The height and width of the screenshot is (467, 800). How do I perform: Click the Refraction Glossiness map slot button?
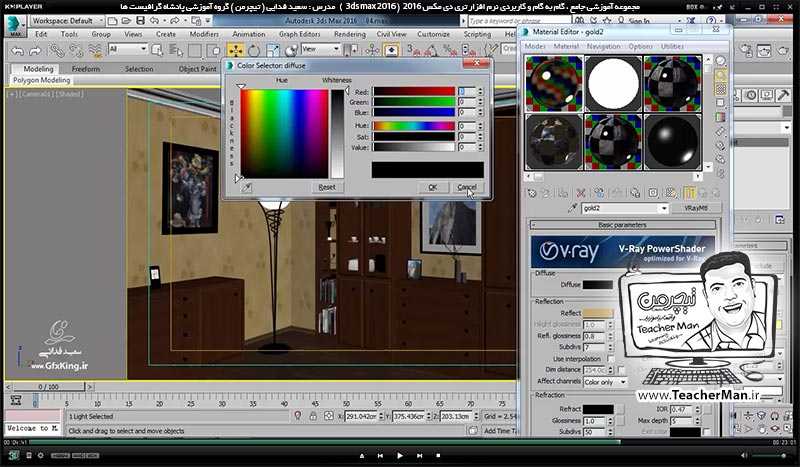(x=620, y=421)
